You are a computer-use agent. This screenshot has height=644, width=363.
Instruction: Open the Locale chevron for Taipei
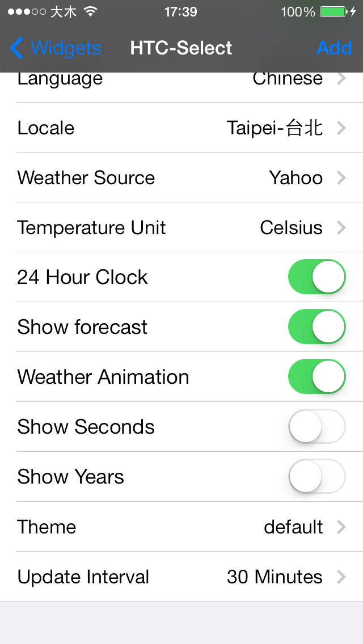pos(341,128)
